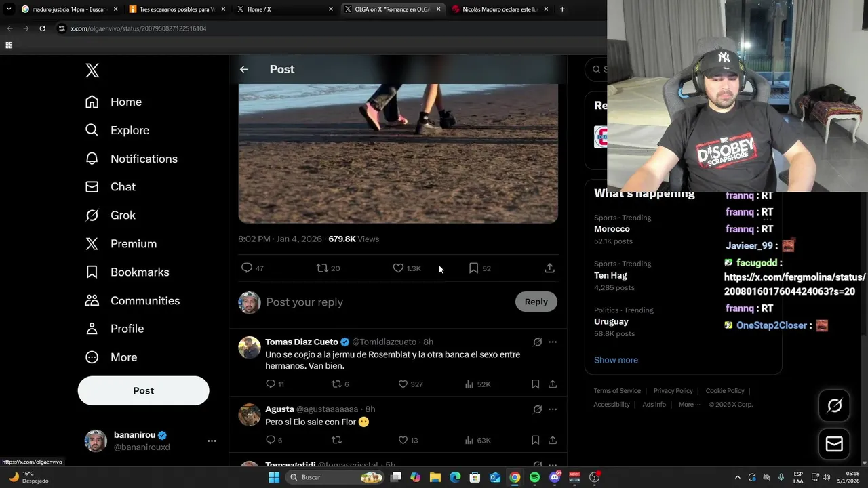Click the white Post button in the sidebar

143,390
